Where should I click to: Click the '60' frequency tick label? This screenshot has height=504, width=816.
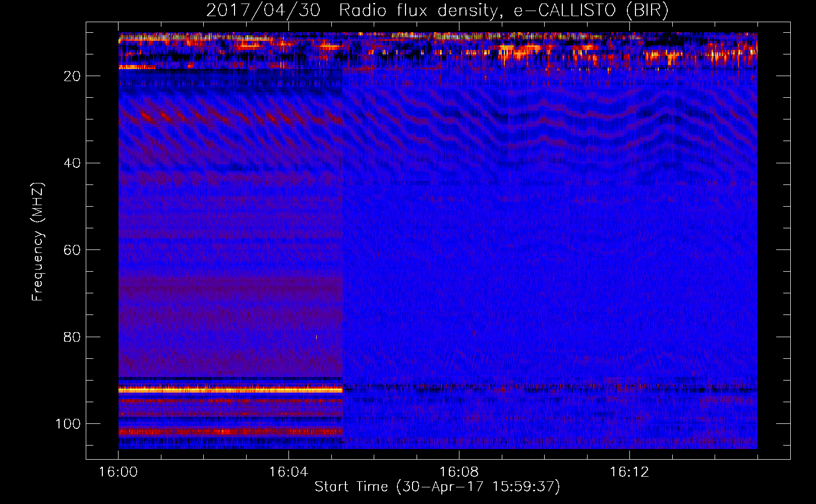(x=72, y=250)
